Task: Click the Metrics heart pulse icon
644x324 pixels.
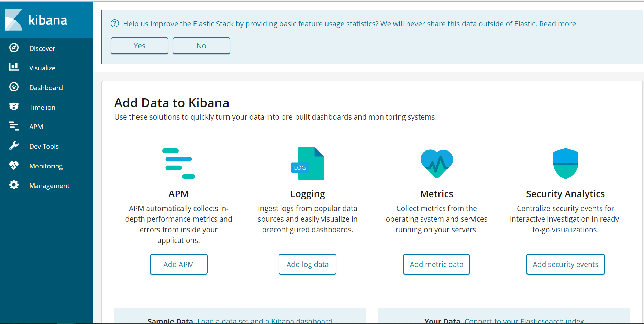Action: click(437, 164)
